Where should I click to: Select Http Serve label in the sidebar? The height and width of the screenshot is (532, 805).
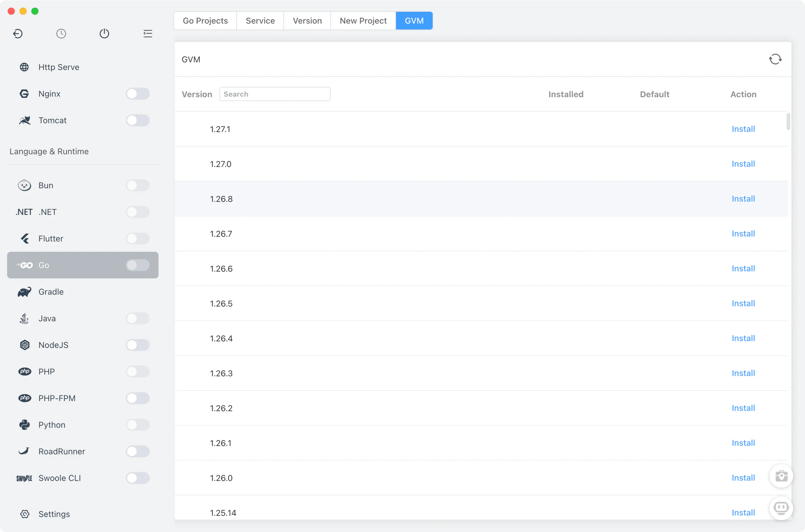[x=59, y=67]
